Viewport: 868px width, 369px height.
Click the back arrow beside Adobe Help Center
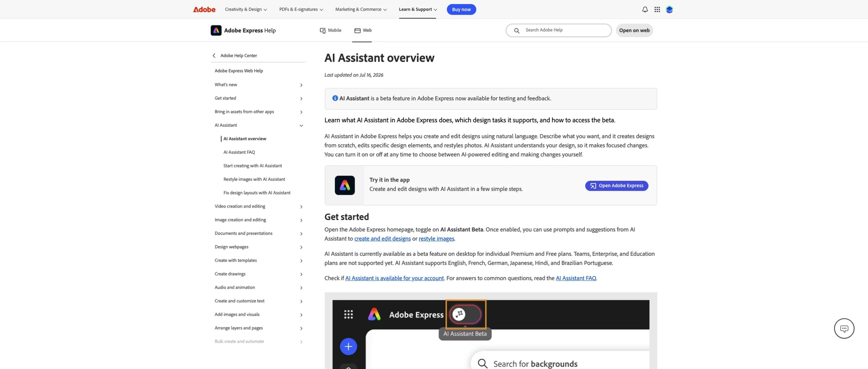214,56
